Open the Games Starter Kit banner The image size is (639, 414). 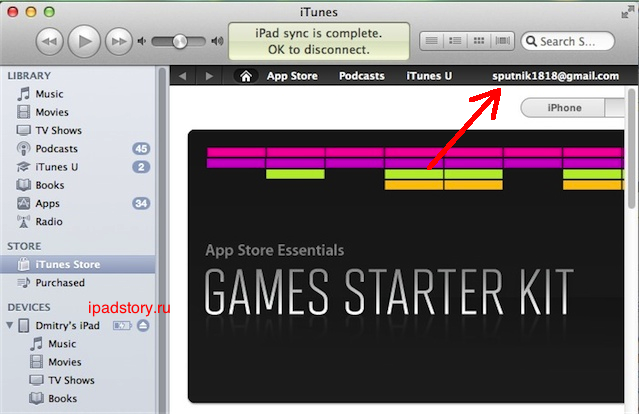(406, 266)
